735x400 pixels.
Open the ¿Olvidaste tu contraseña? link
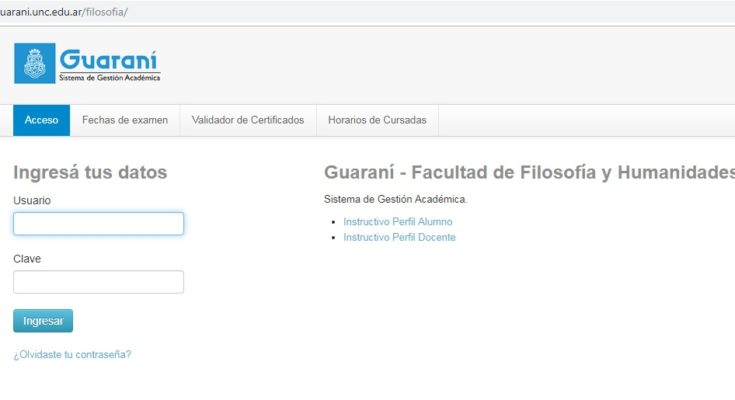tap(72, 354)
